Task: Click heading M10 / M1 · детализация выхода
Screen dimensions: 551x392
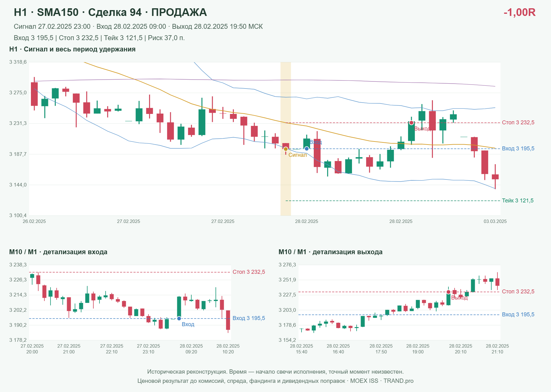Action: (331, 252)
